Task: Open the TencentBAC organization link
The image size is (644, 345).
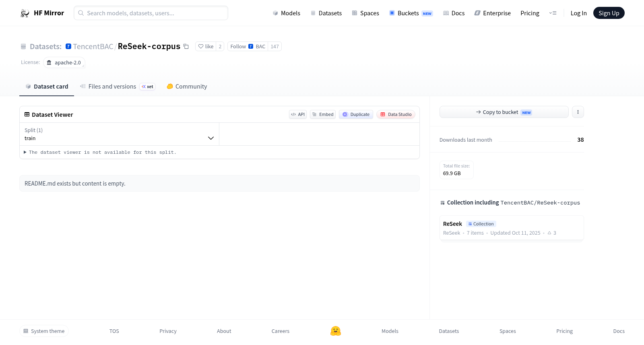Action: 93,46
